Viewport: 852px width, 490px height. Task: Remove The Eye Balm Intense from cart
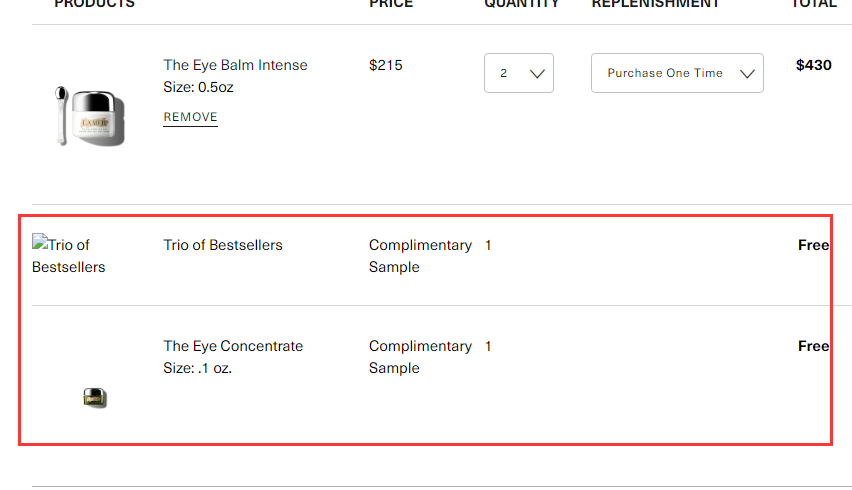[x=190, y=117]
